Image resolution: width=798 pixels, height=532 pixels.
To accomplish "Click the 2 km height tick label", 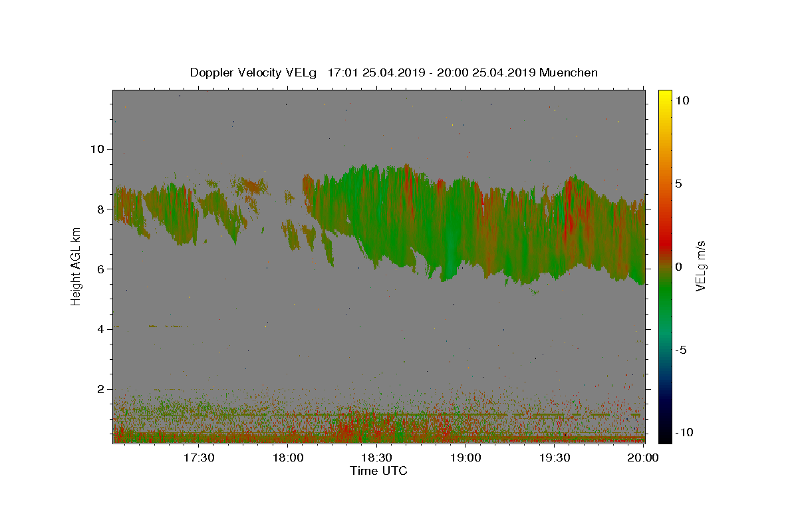I will (102, 389).
